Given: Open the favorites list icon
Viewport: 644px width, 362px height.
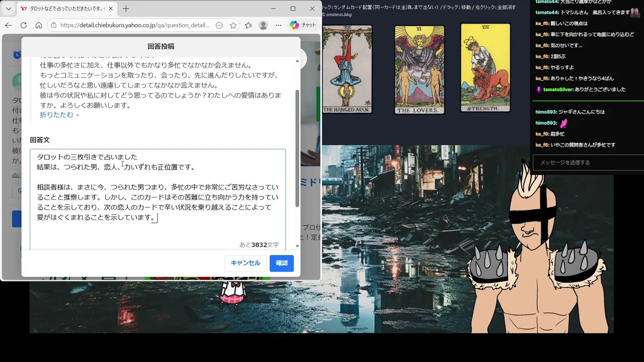Looking at the screenshot, I should [248, 25].
